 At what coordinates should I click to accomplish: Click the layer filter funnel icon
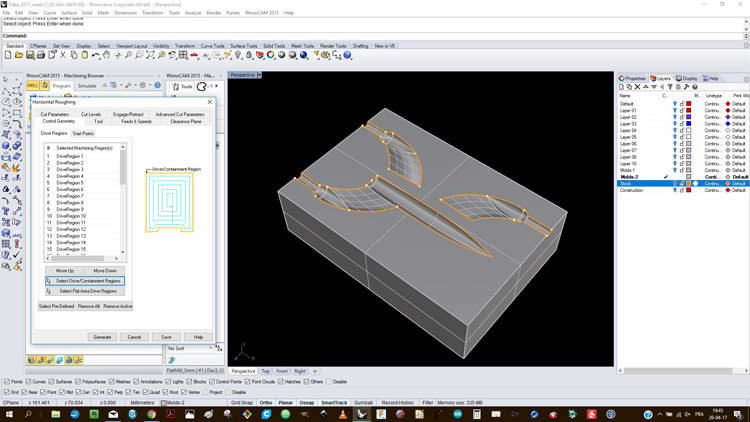click(670, 87)
